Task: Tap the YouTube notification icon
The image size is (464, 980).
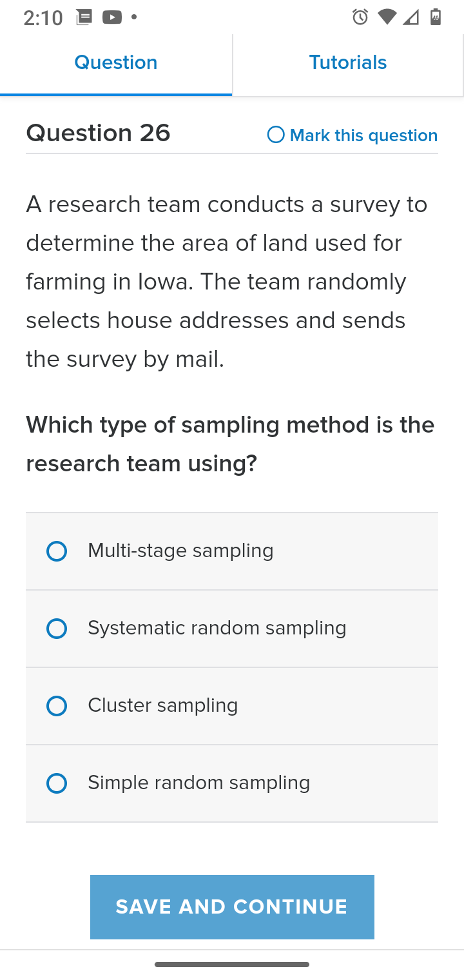Action: pos(111,17)
